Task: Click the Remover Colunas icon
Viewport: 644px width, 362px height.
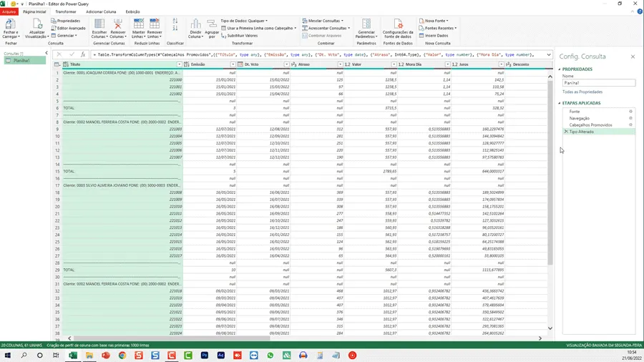Action: click(118, 24)
